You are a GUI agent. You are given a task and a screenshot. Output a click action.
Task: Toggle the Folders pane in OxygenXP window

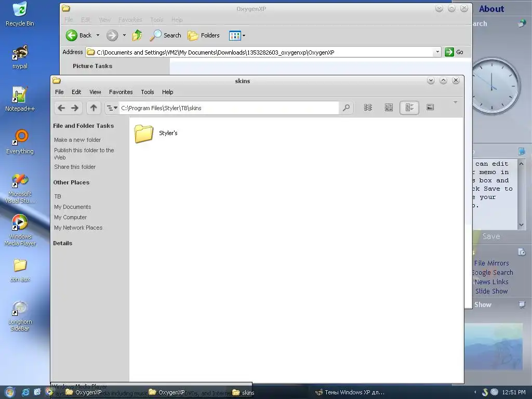(x=204, y=35)
